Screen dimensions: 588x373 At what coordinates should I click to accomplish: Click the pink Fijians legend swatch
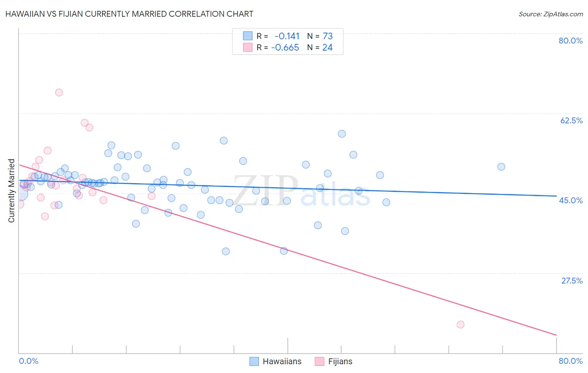pos(320,361)
